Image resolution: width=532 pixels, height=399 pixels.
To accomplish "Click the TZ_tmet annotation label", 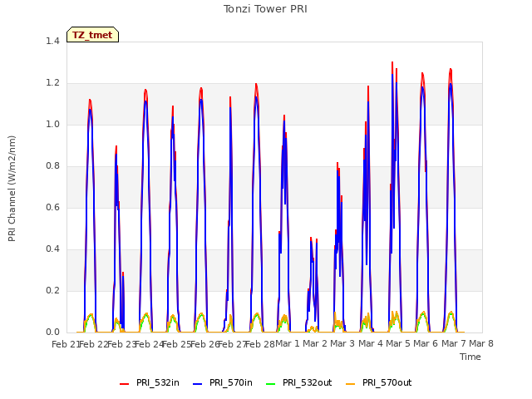I will pyautogui.click(x=92, y=35).
